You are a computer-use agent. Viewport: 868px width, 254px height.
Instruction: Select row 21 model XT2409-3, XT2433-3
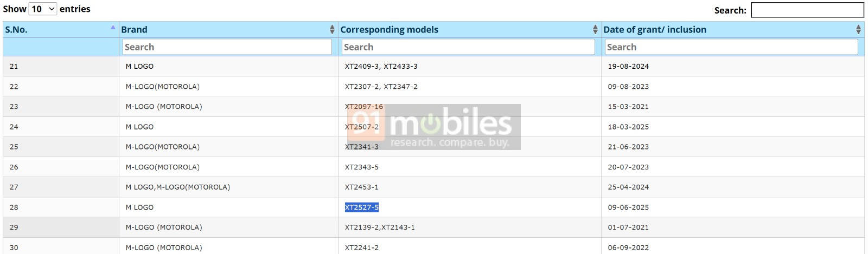381,66
